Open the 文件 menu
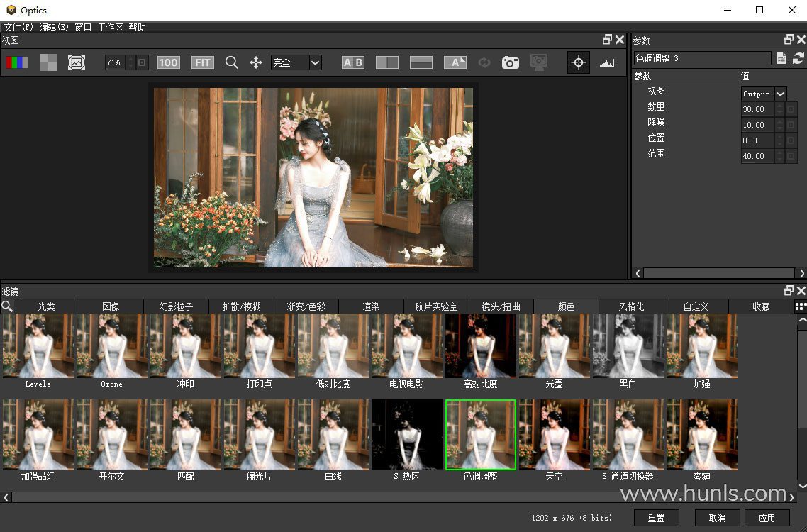 click(x=18, y=27)
